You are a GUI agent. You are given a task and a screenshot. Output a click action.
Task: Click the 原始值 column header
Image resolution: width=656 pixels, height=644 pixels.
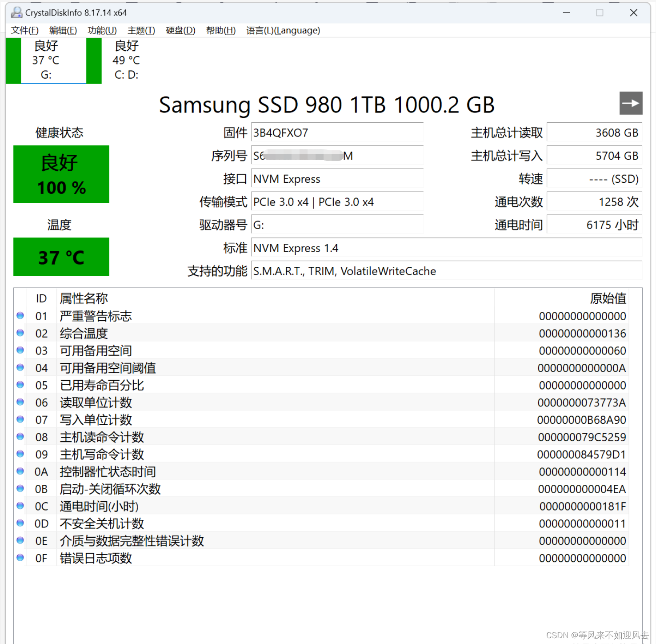[561, 298]
